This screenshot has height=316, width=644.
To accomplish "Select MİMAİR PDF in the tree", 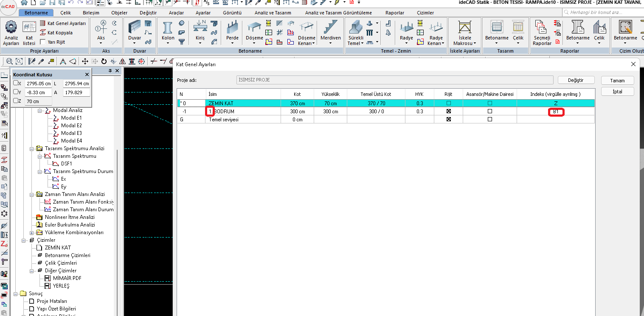I will [x=67, y=278].
